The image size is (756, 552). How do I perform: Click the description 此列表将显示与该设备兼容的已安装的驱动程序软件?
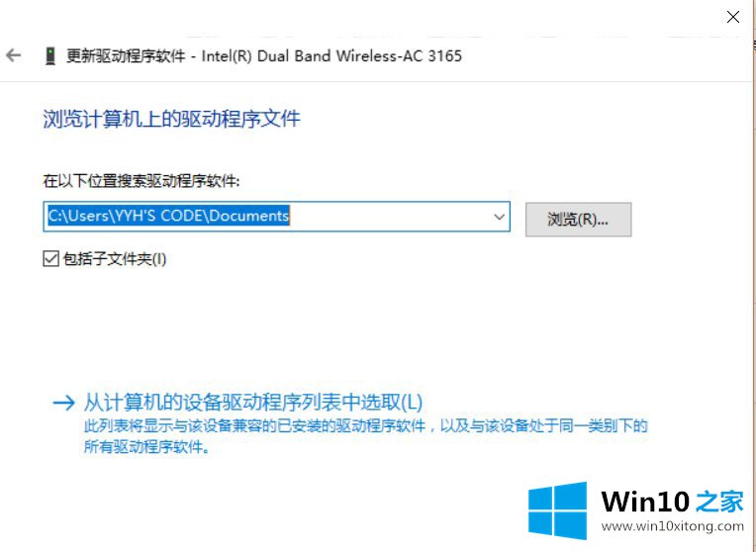[x=255, y=426]
